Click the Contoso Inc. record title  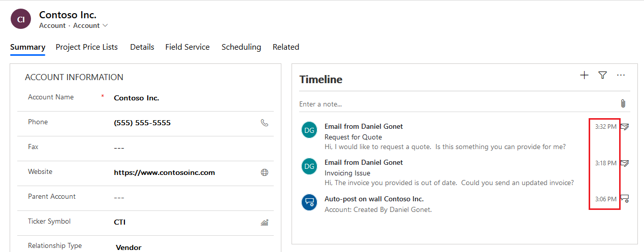click(x=68, y=15)
